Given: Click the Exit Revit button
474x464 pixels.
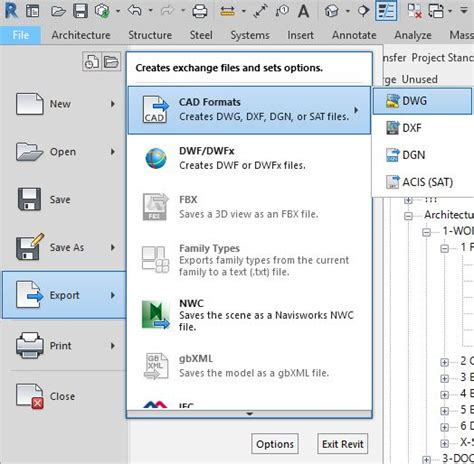Looking at the screenshot, I should click(x=343, y=444).
